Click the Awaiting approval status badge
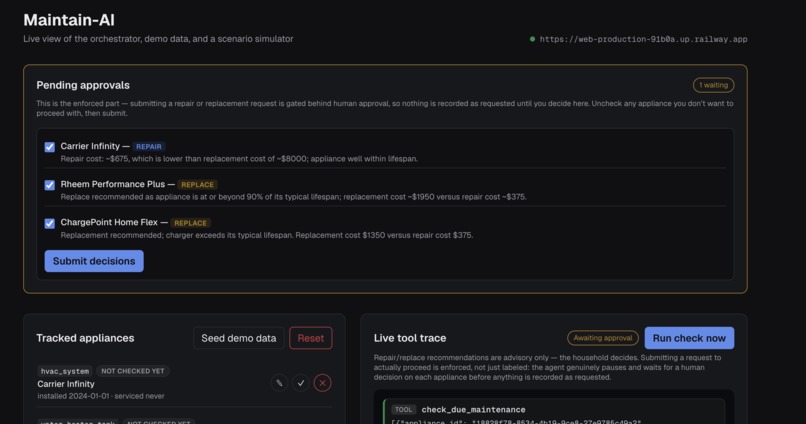Viewport: 806px width, 424px height. [603, 338]
